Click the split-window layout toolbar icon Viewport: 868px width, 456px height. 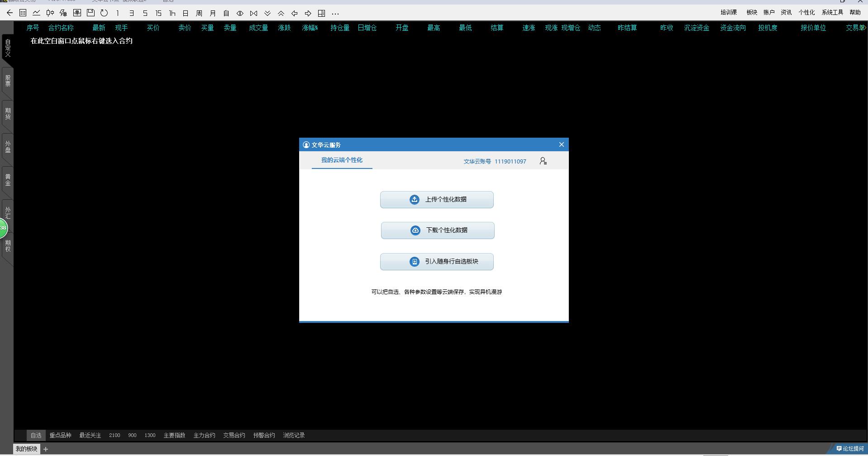[x=321, y=13]
